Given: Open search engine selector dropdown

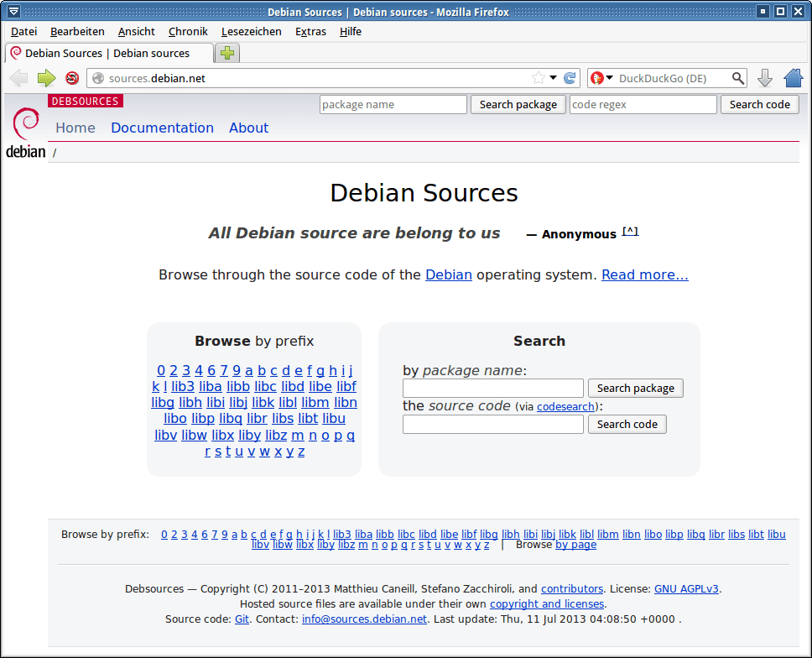Looking at the screenshot, I should 610,78.
